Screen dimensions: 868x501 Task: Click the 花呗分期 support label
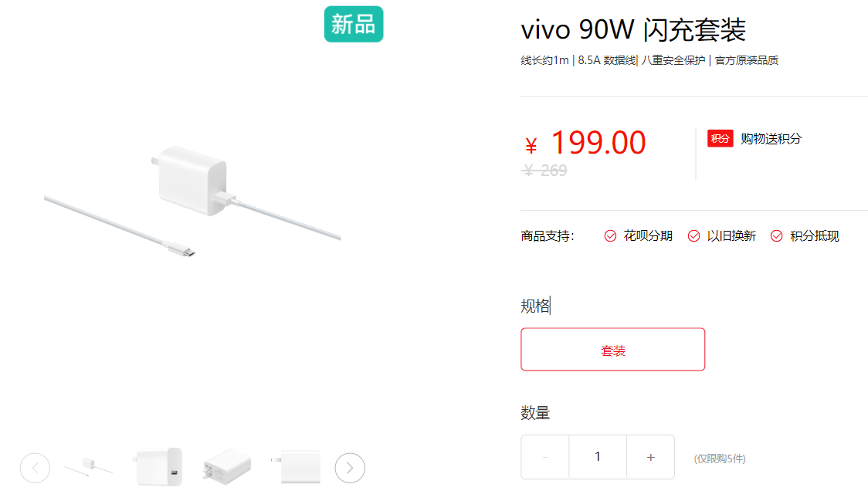[x=648, y=236]
